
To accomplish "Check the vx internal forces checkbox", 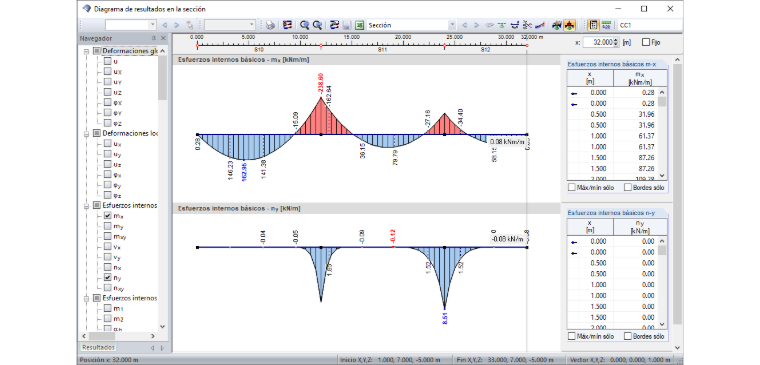I will (107, 247).
